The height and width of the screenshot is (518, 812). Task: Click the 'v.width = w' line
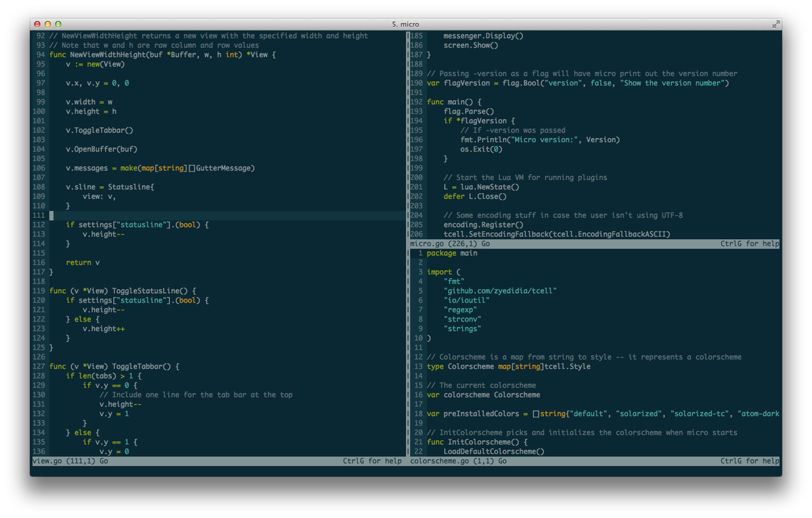pyautogui.click(x=89, y=102)
